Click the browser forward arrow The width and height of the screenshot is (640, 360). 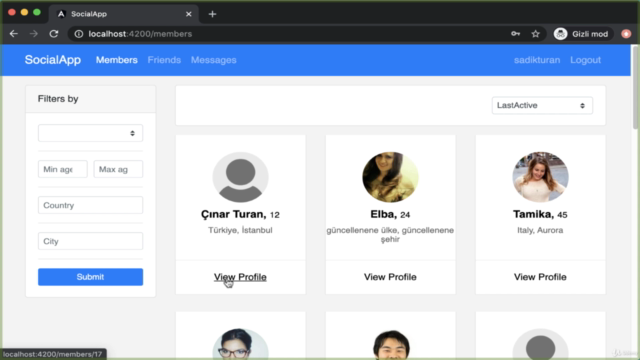[33, 34]
